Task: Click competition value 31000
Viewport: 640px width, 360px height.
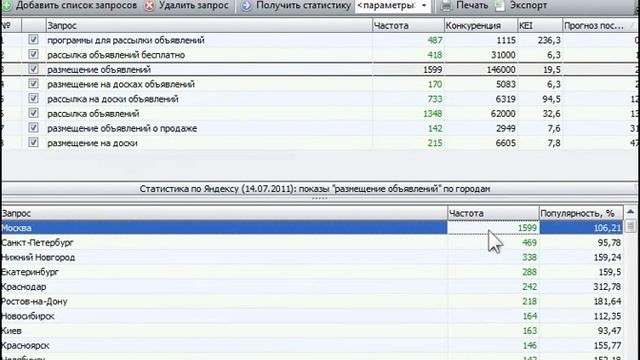Action: pyautogui.click(x=503, y=55)
